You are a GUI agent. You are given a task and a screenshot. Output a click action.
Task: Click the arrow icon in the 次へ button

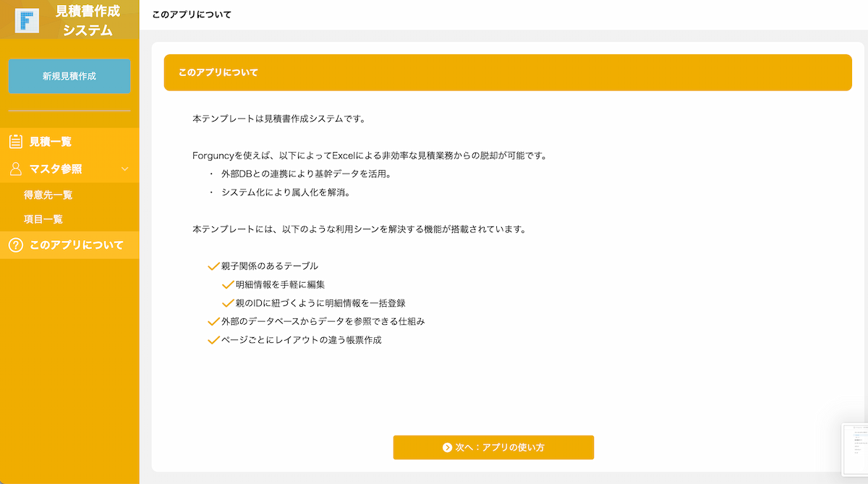pyautogui.click(x=447, y=448)
